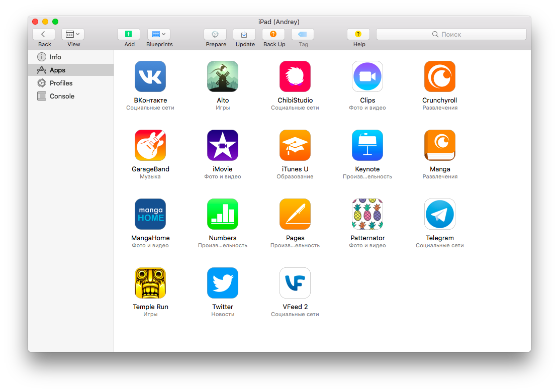
Task: Open the Blueprints dropdown
Action: pos(159,34)
